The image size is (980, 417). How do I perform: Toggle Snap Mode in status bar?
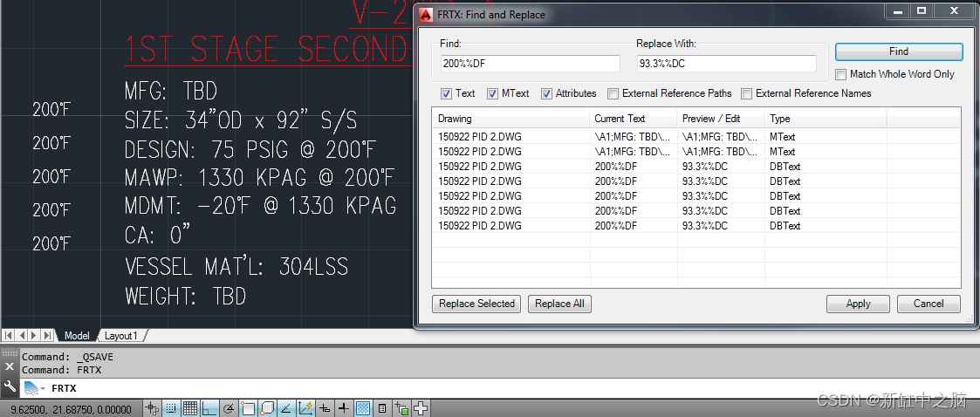pyautogui.click(x=172, y=407)
